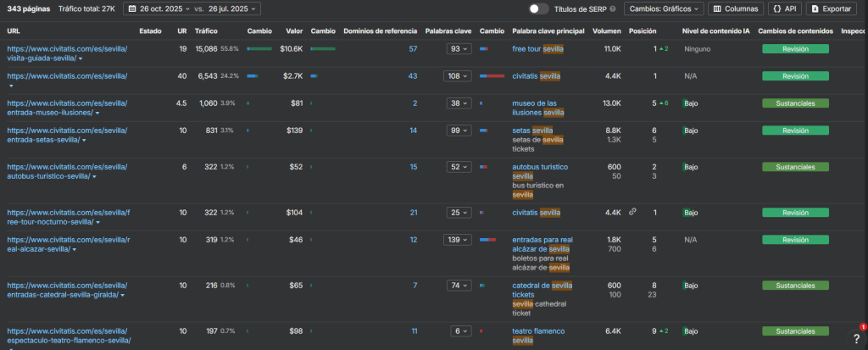Click the first row's green Revisión badge
868x350 pixels.
click(x=794, y=49)
